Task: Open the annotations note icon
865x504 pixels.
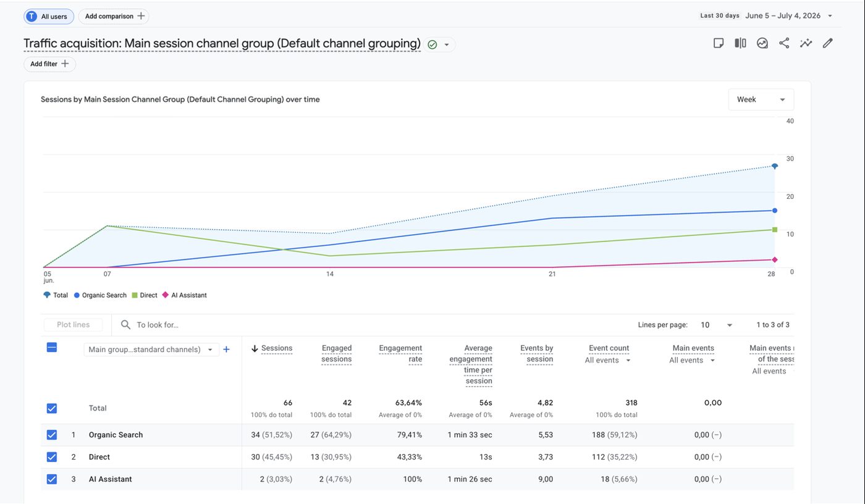Action: tap(718, 43)
